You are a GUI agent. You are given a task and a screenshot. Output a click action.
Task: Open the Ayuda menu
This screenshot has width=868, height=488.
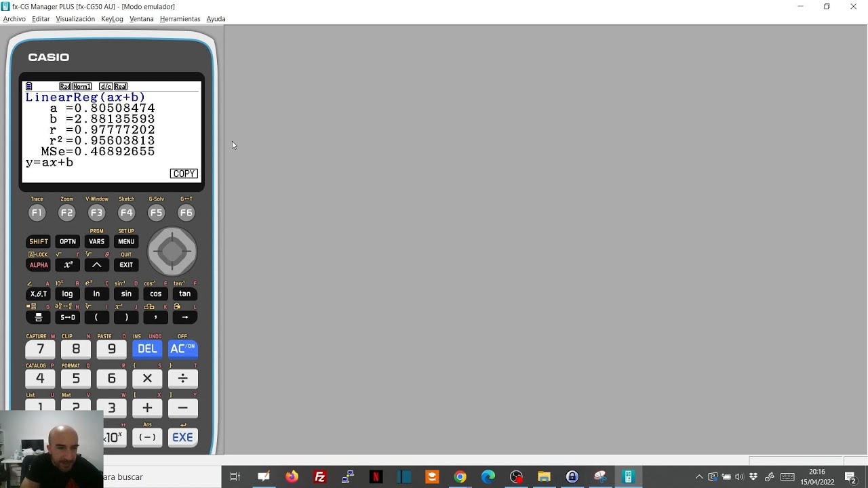(x=216, y=19)
